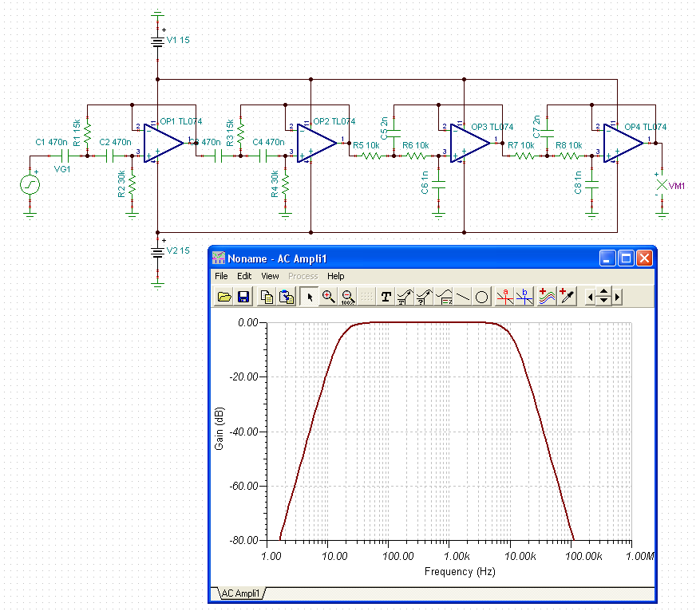Viewport: 700px width, 615px height.
Task: Click the R6 10k resistor label
Action: pyautogui.click(x=415, y=145)
